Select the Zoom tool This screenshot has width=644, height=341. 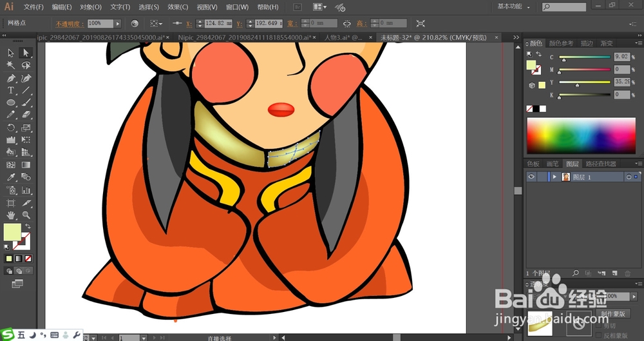pos(26,215)
